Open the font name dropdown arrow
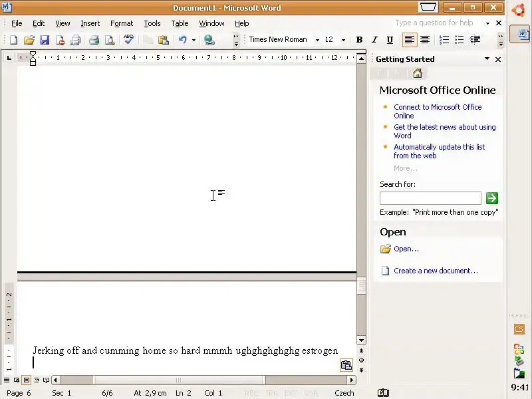532x399 pixels. click(317, 40)
